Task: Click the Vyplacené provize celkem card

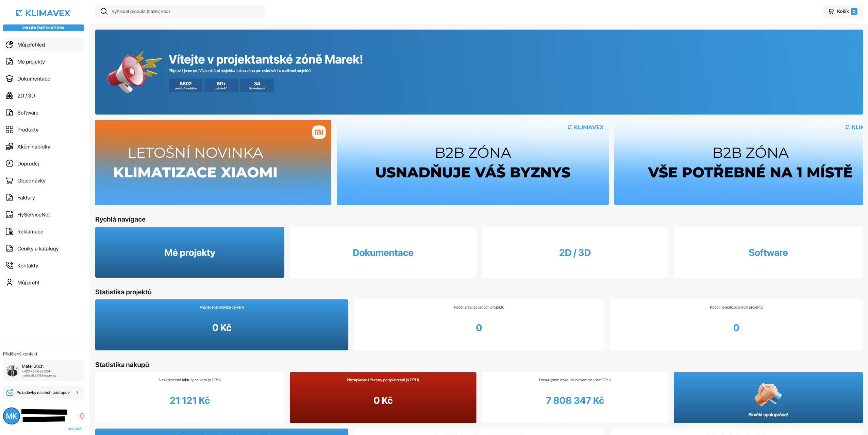Action: pyautogui.click(x=222, y=325)
